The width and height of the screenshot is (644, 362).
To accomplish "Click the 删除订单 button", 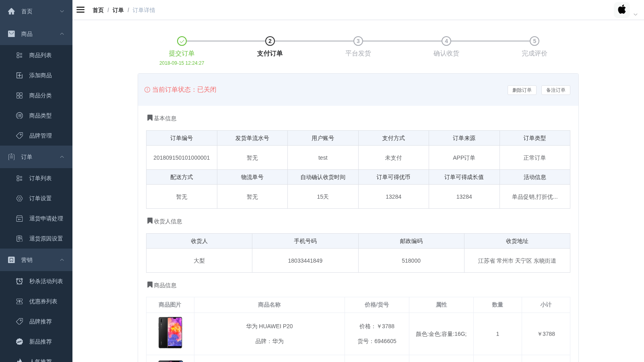I will 522,90.
